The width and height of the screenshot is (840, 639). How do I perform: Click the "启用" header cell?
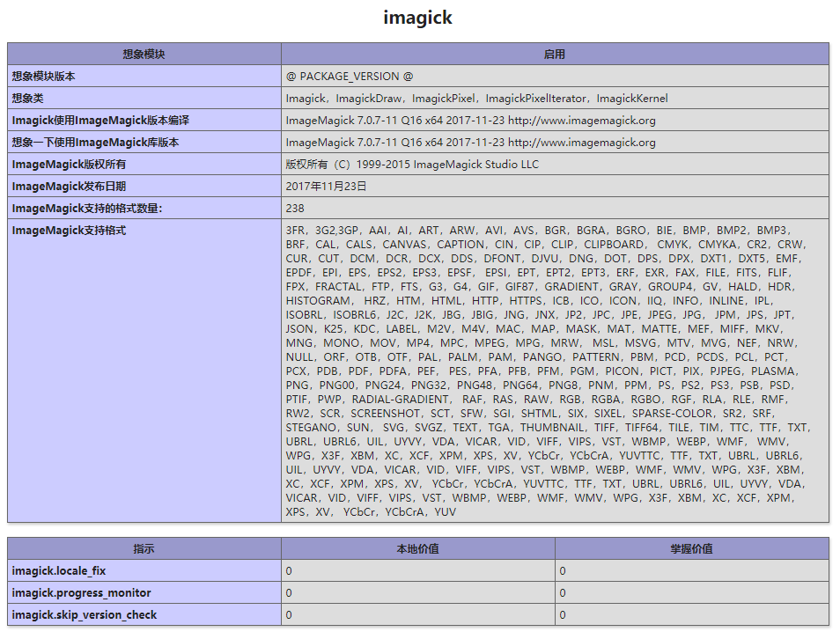coord(555,54)
